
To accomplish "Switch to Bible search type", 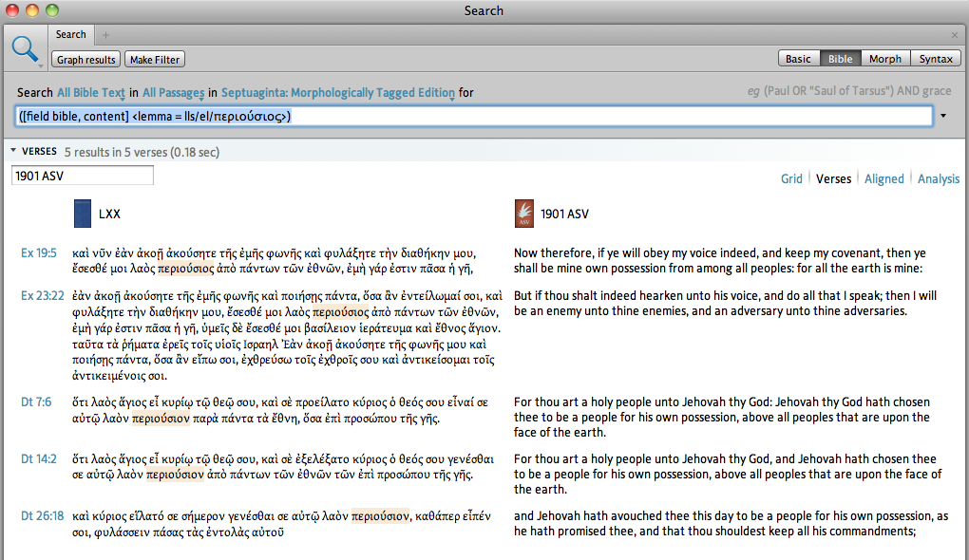I will point(840,59).
